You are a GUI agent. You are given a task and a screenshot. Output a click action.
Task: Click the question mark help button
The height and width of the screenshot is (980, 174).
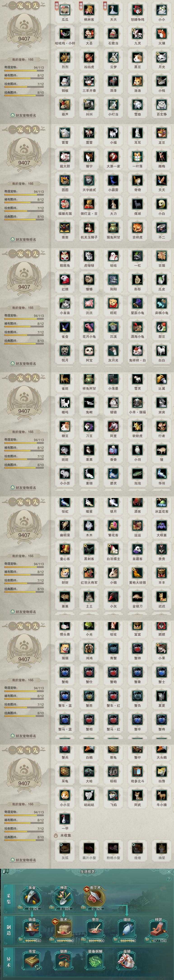click(169, 879)
